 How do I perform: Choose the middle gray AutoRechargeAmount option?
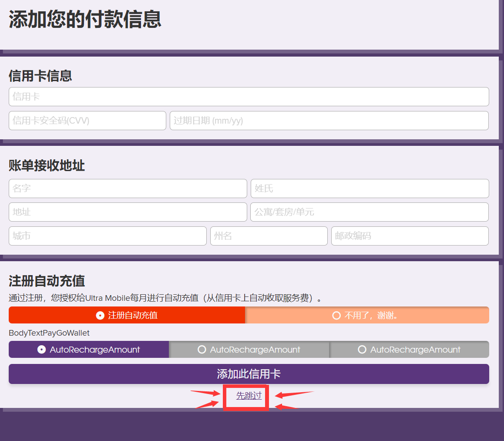pyautogui.click(x=249, y=350)
